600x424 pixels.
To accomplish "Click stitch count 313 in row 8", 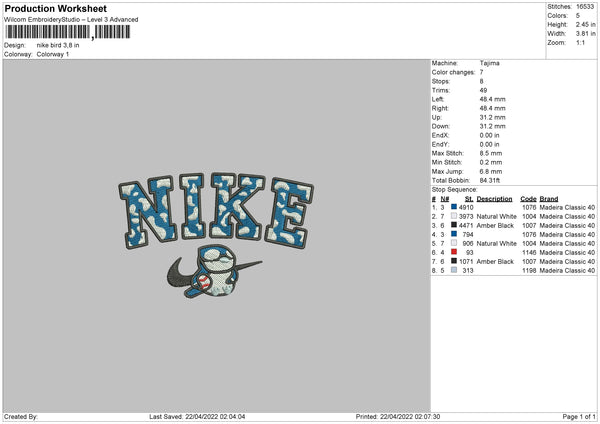I will coord(468,271).
